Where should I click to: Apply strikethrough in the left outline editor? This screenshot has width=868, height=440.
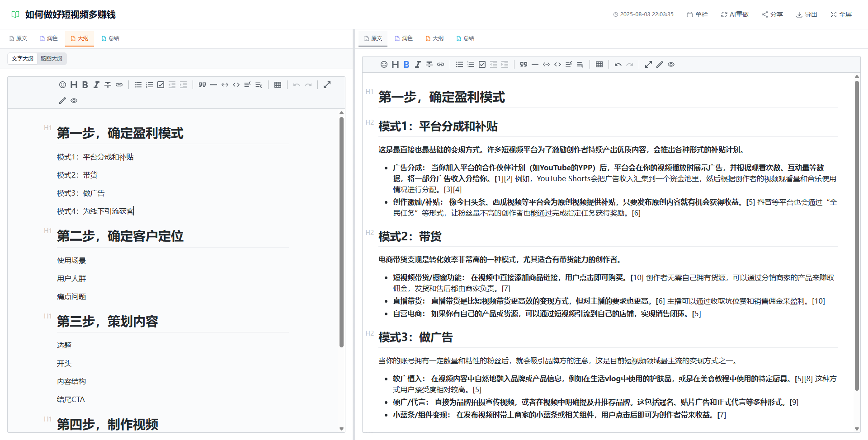pos(108,84)
